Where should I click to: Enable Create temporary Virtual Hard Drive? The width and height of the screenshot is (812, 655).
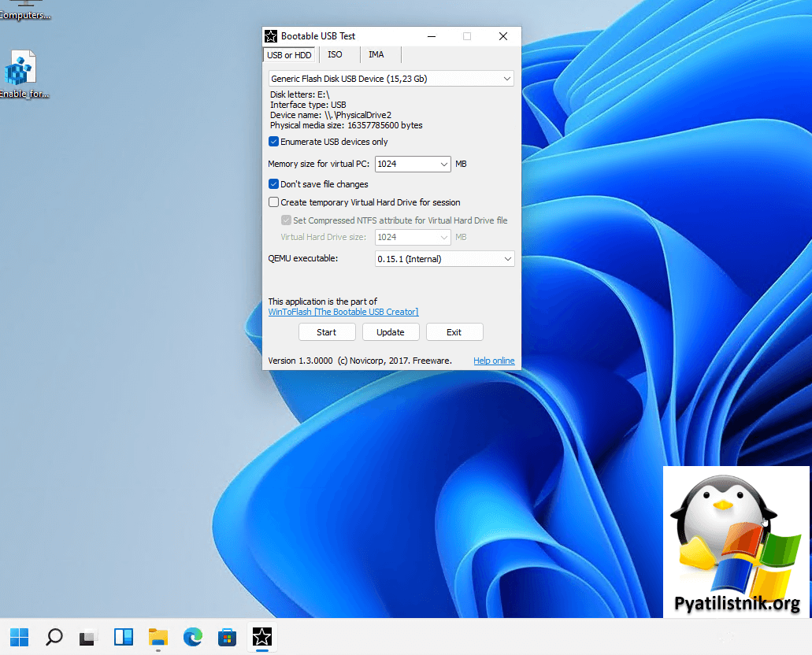coord(274,202)
